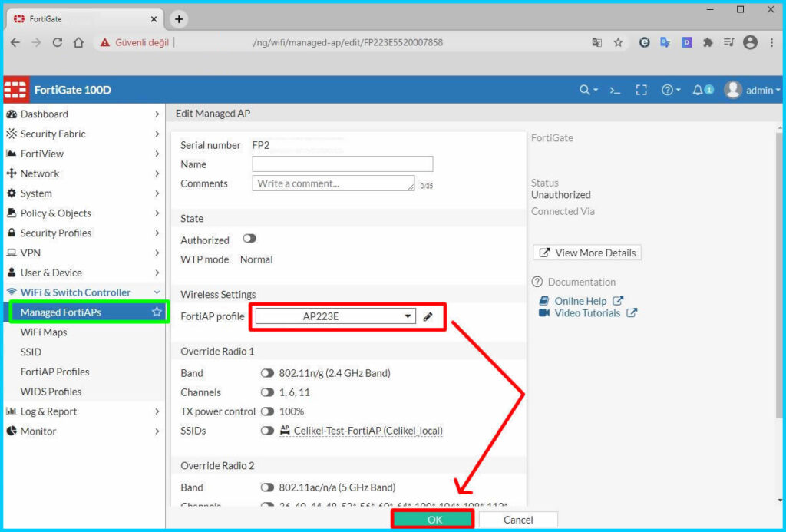
Task: Expand the Log & Report chevron
Action: click(x=157, y=411)
